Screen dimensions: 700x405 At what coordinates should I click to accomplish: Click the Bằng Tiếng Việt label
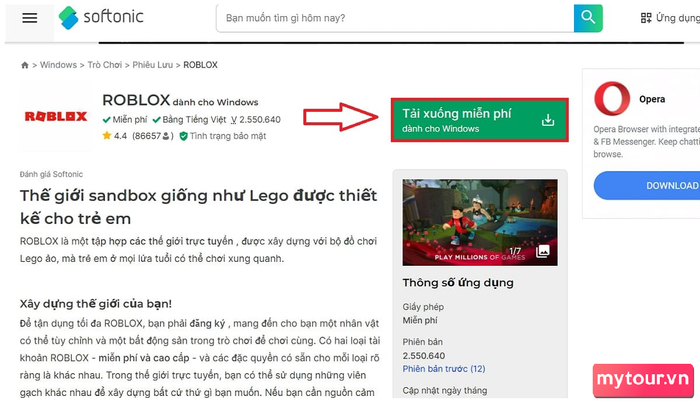pos(194,120)
